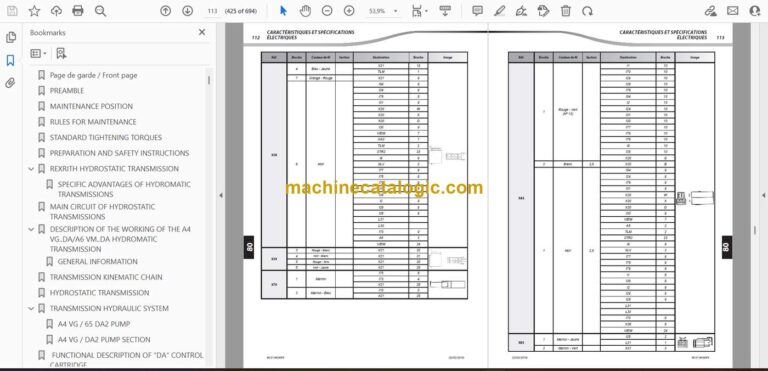Click the bookmarks panel scrollbar thumb

[209, 80]
